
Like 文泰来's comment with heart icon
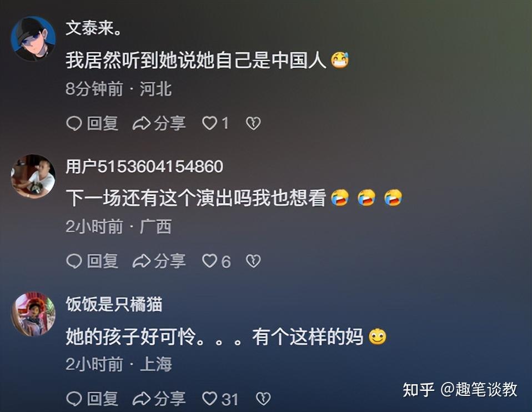pyautogui.click(x=215, y=123)
